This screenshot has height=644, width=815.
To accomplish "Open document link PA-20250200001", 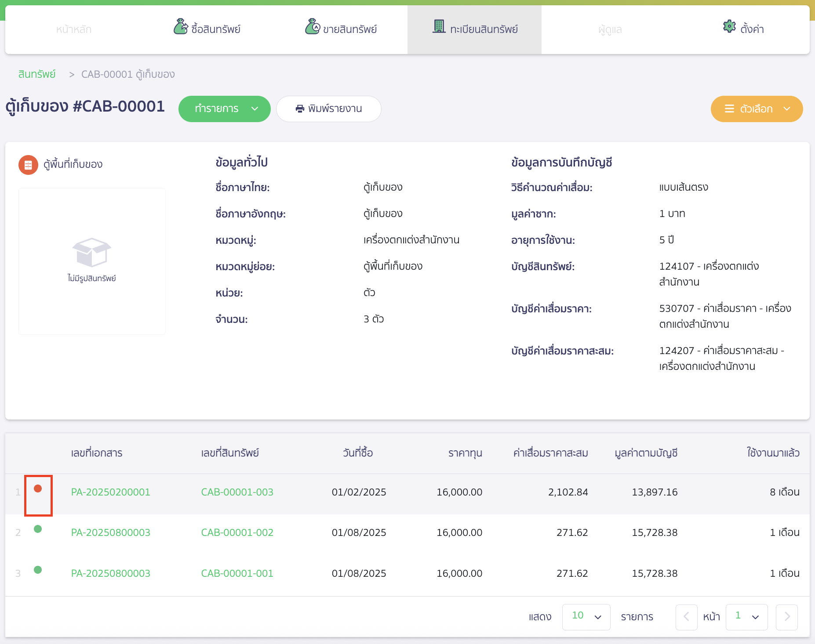I will point(111,492).
